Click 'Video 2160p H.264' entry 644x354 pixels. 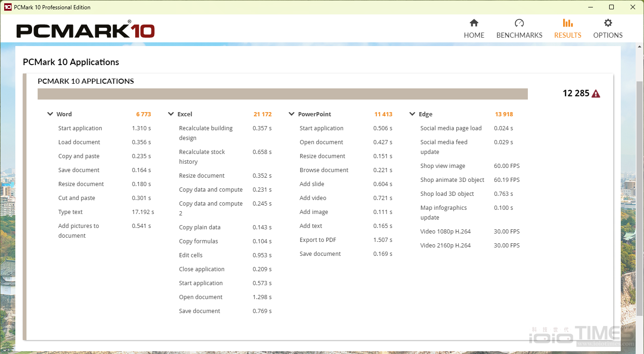pos(446,246)
